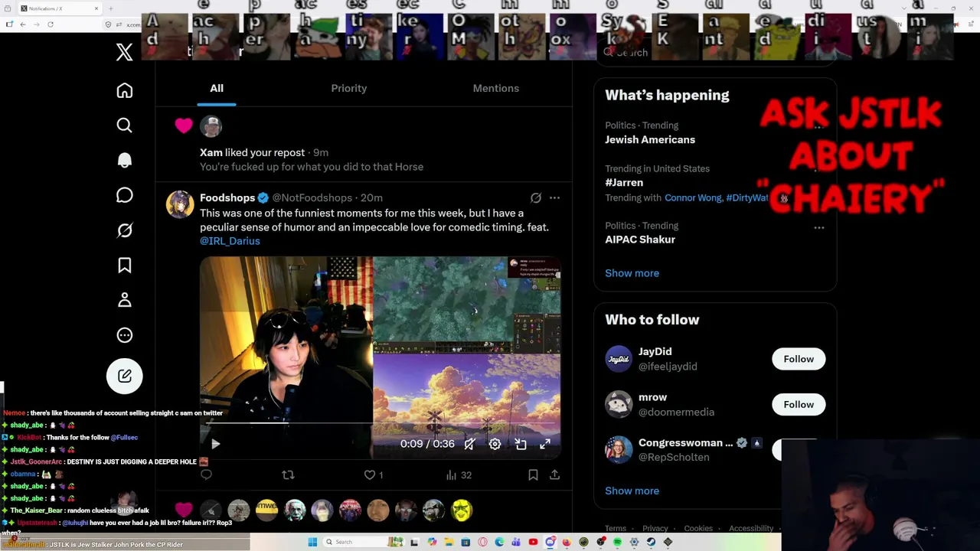Image resolution: width=980 pixels, height=551 pixels.
Task: Open the Accessibility footer link
Action: coord(751,529)
